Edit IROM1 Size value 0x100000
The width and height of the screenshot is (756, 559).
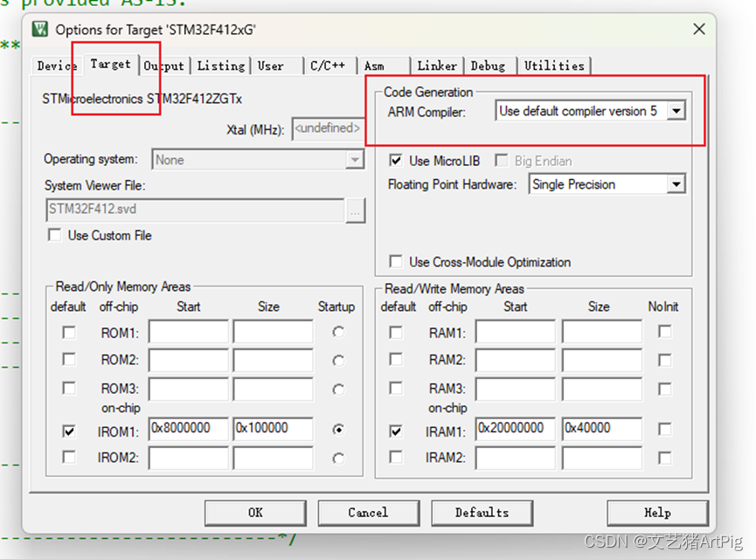[x=273, y=429]
